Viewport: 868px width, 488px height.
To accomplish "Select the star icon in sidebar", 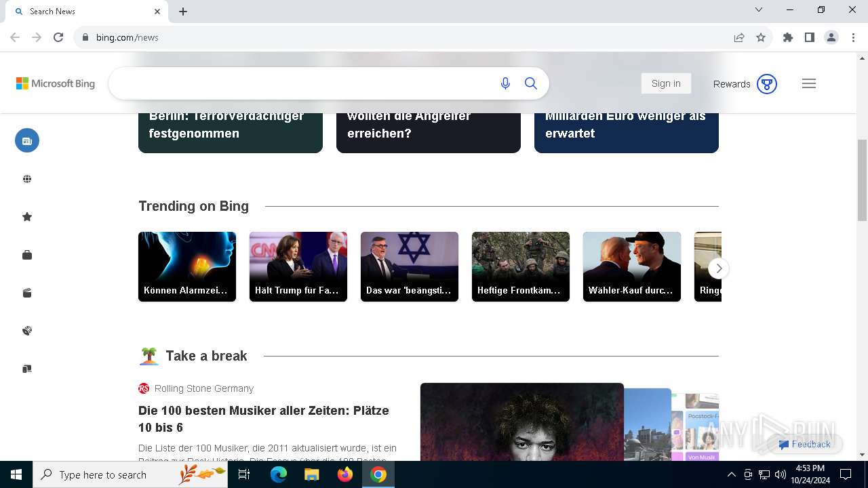I will 27,217.
